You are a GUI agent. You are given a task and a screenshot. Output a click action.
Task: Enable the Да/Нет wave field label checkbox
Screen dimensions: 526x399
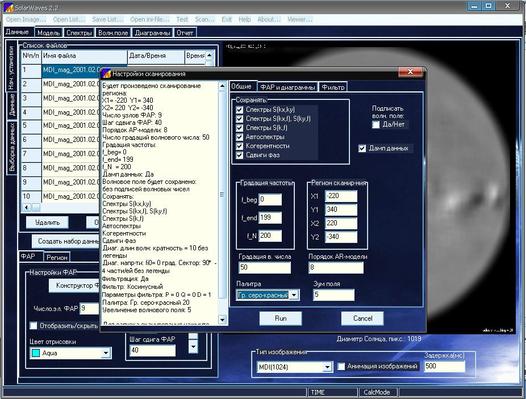(376, 124)
